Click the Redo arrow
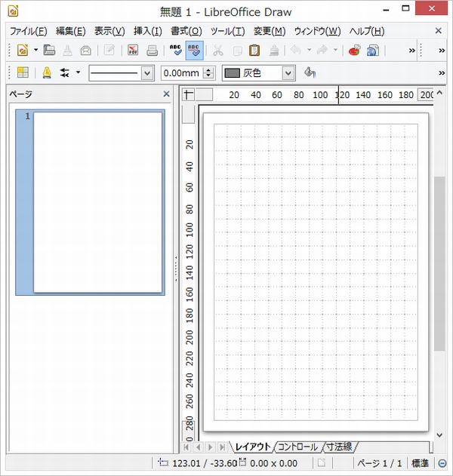The width and height of the screenshot is (453, 476). coord(322,50)
